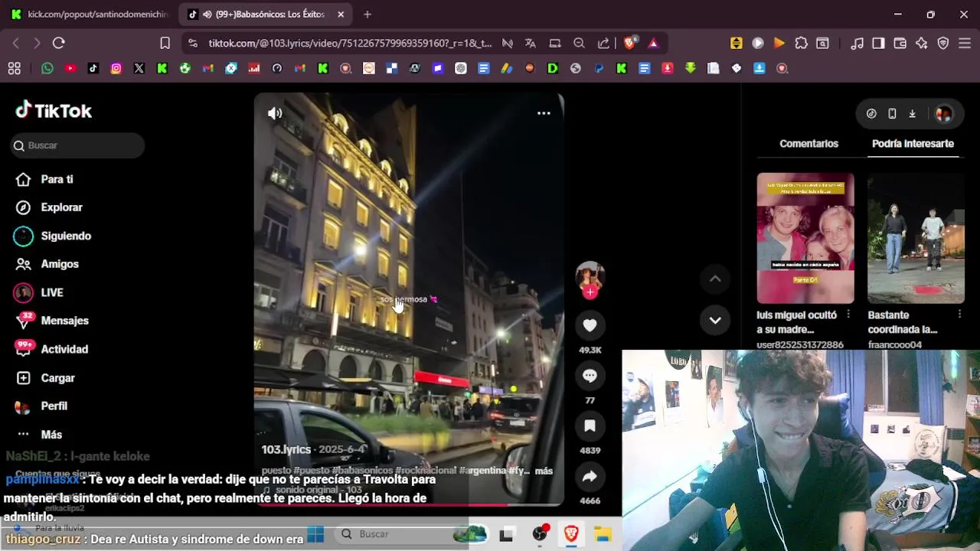
Task: Expand the video description with más
Action: (x=544, y=471)
